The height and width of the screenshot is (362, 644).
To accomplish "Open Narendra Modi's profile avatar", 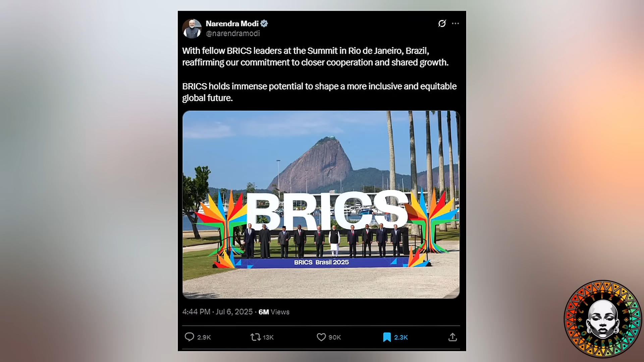I will click(192, 28).
